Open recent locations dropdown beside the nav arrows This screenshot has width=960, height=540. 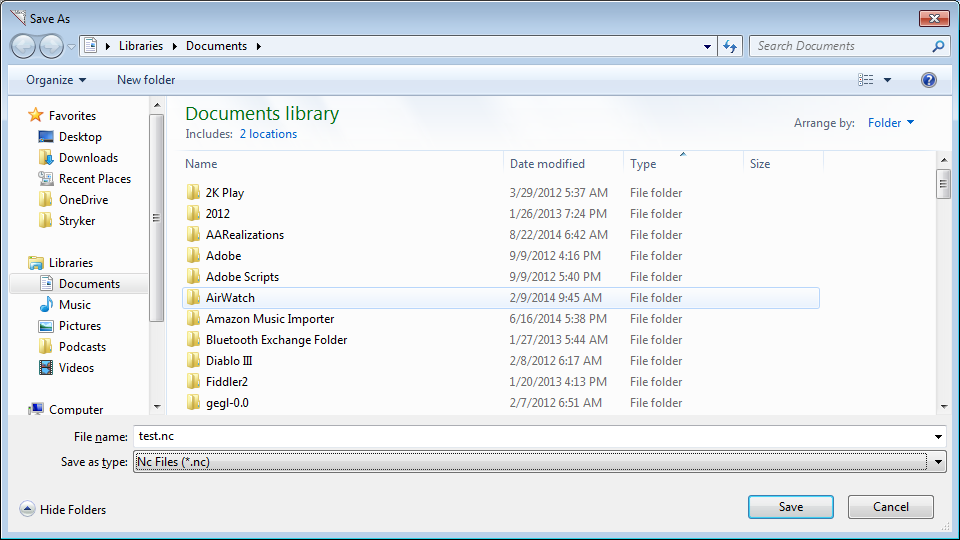click(x=71, y=47)
